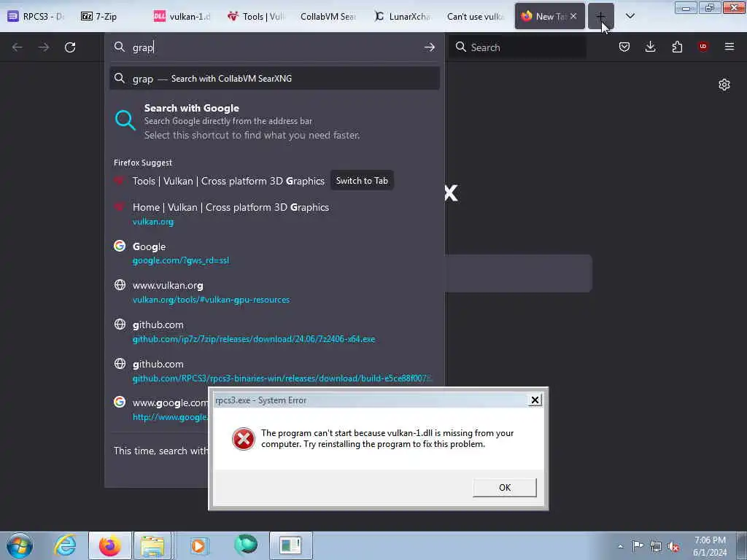The width and height of the screenshot is (747, 560).
Task: Open the uBlock Origin extension icon
Action: 703,47
